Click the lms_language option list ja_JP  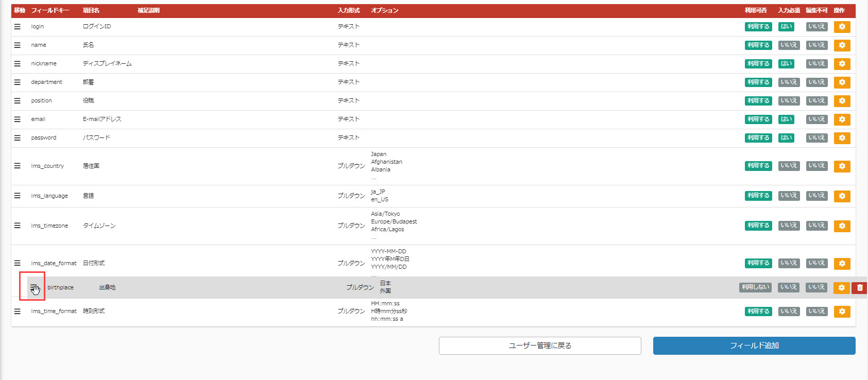[x=378, y=192]
